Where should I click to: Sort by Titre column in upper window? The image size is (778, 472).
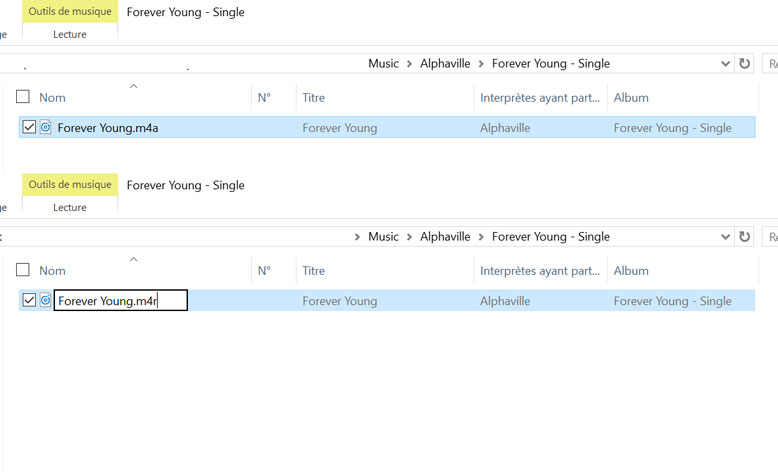314,97
